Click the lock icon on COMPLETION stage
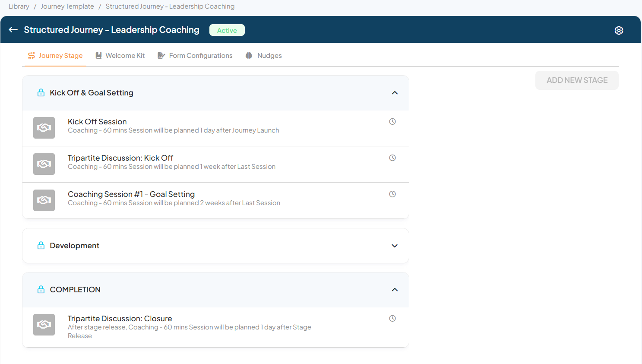The width and height of the screenshot is (642, 364). tap(41, 290)
